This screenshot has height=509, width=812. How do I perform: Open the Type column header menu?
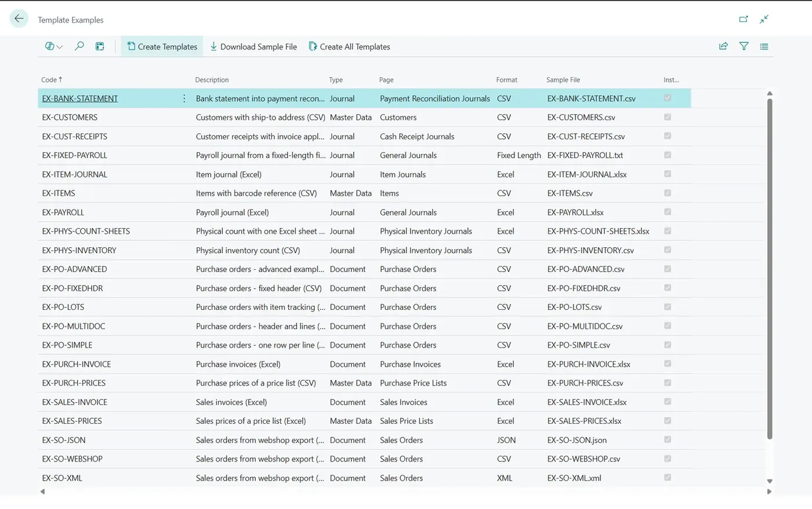click(336, 80)
